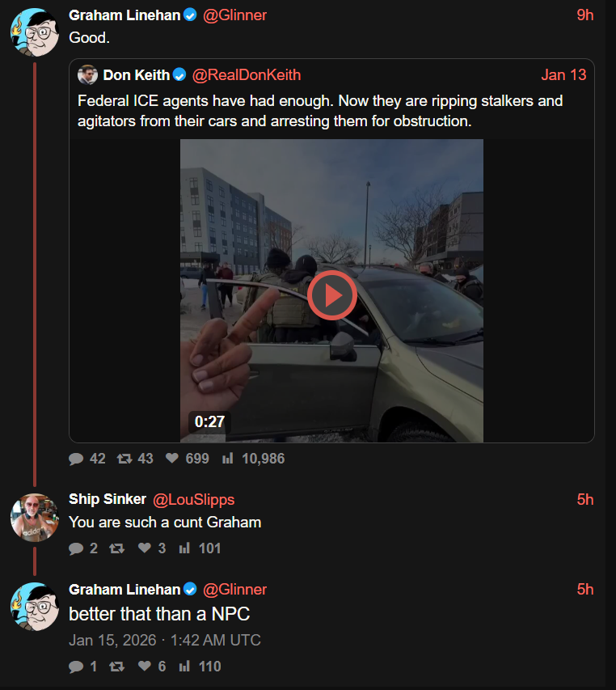Click the Ship Sinker display name
Image resolution: width=616 pixels, height=690 pixels.
click(x=108, y=499)
